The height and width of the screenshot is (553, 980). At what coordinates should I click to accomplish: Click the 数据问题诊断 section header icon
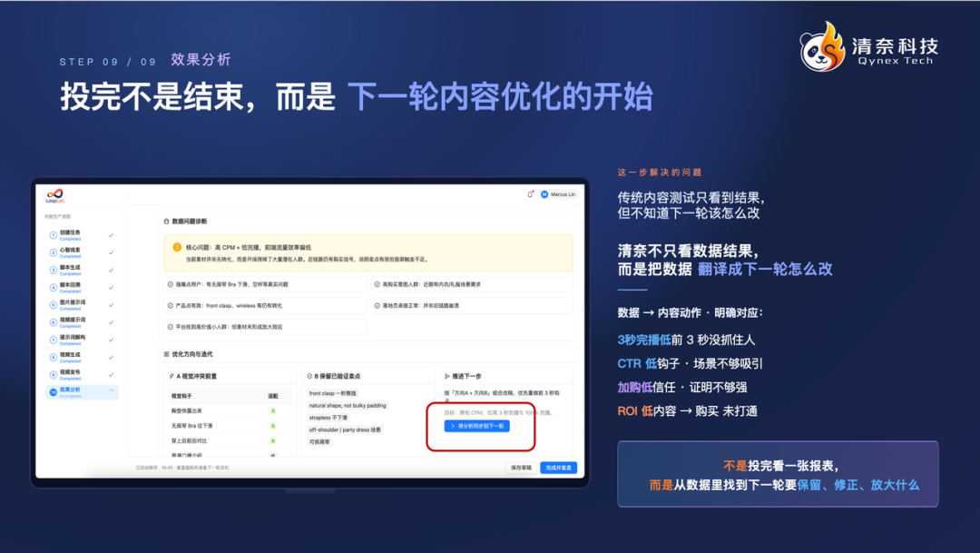(x=166, y=221)
